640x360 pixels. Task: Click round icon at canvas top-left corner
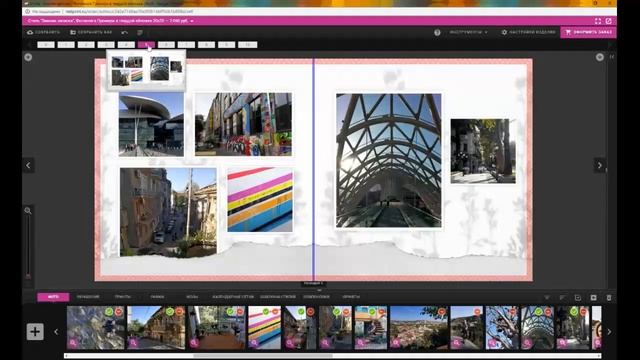(28, 57)
